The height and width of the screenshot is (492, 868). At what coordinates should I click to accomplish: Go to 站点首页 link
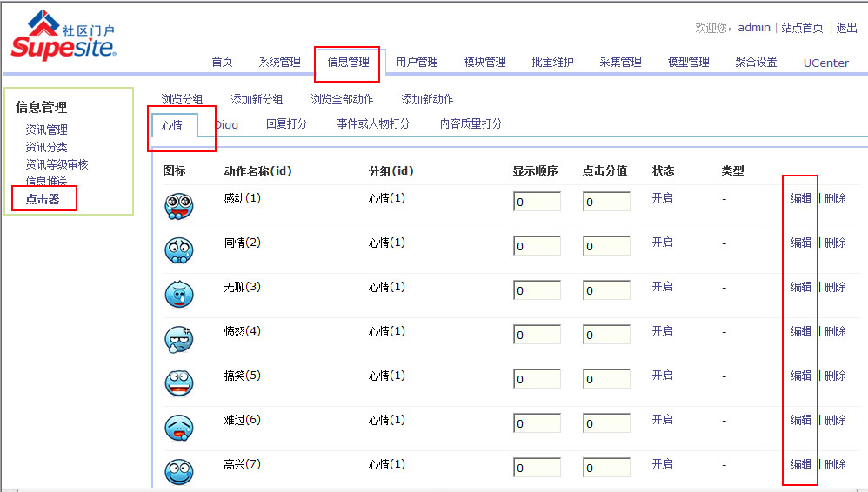tap(802, 28)
